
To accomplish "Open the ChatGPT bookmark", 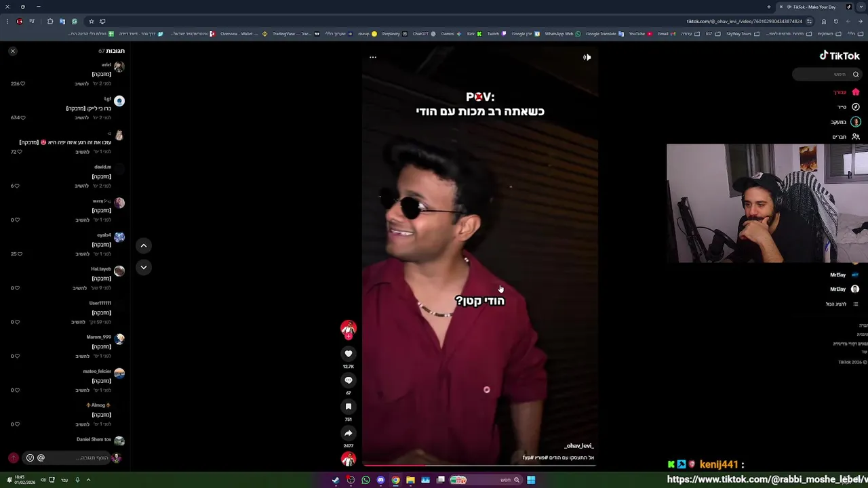I will pyautogui.click(x=424, y=33).
